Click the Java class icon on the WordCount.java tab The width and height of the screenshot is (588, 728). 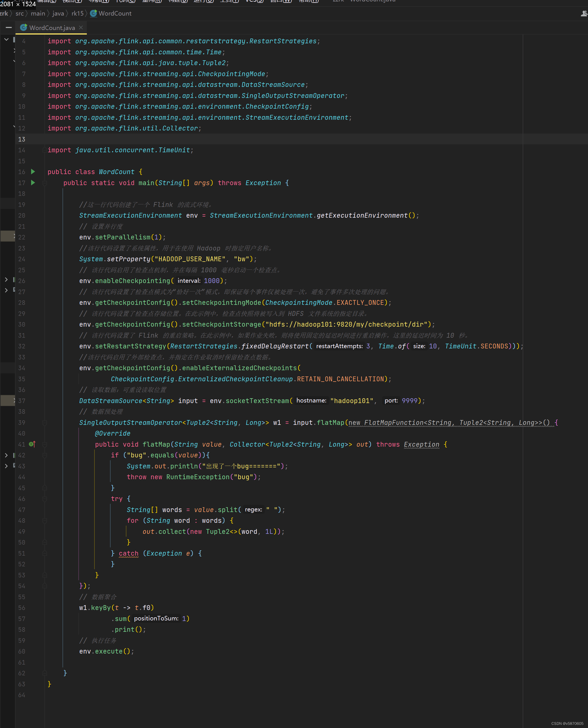coord(23,27)
